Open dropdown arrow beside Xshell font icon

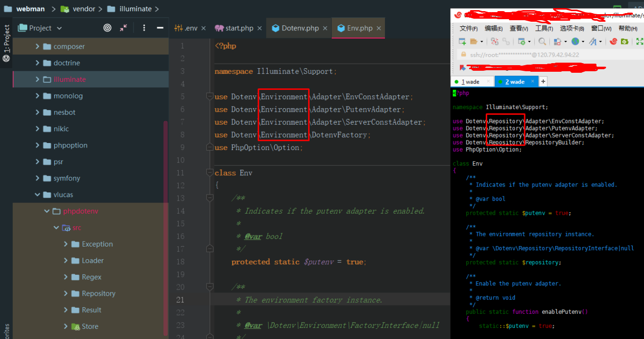[x=601, y=41]
